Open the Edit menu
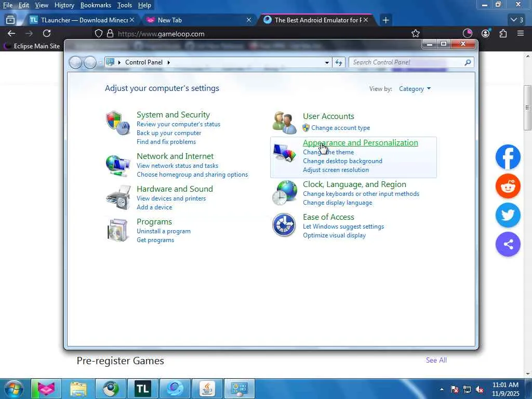Viewport: 532px width, 399px height. click(24, 5)
